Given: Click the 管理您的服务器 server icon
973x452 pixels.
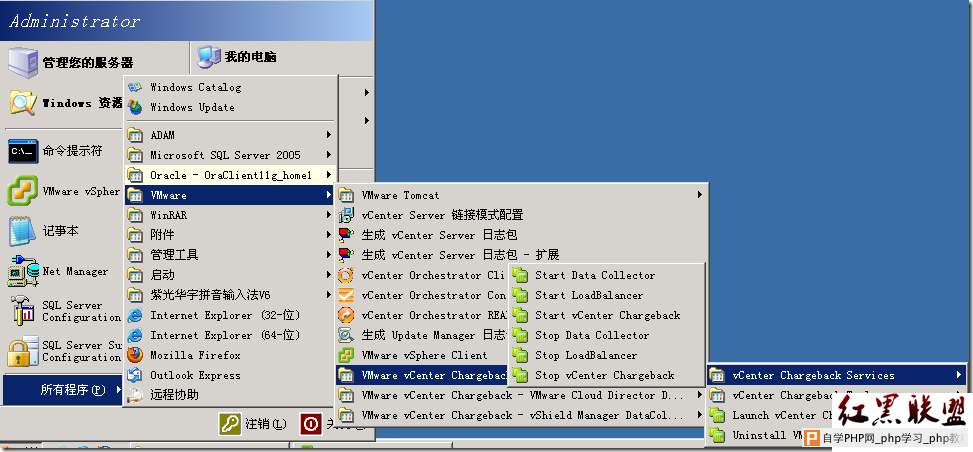Looking at the screenshot, I should (x=22, y=62).
